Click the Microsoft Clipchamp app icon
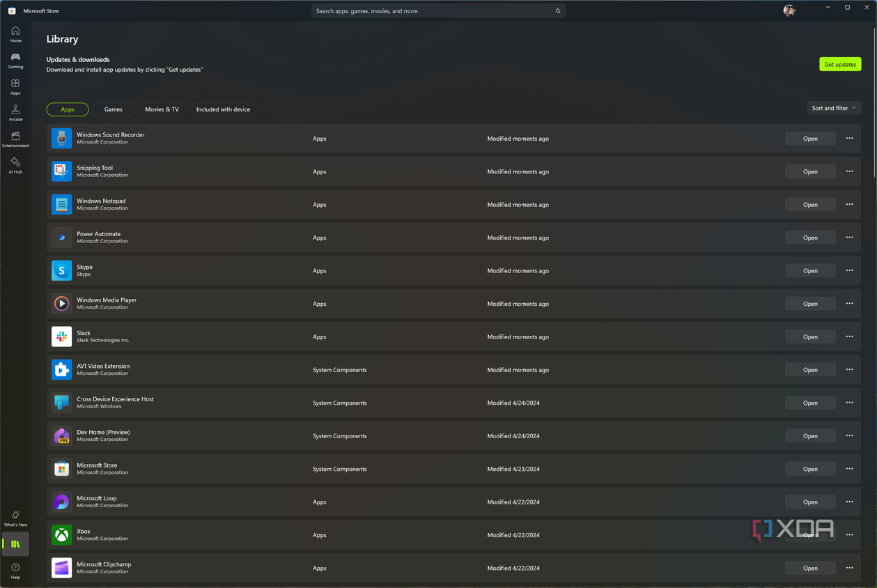Screen dimensions: 877x588 [61, 568]
